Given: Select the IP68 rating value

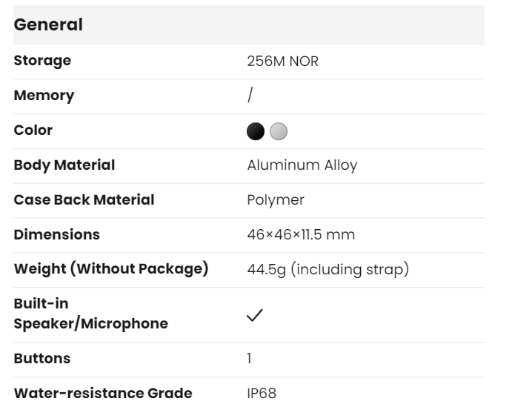Looking at the screenshot, I should (x=262, y=394).
